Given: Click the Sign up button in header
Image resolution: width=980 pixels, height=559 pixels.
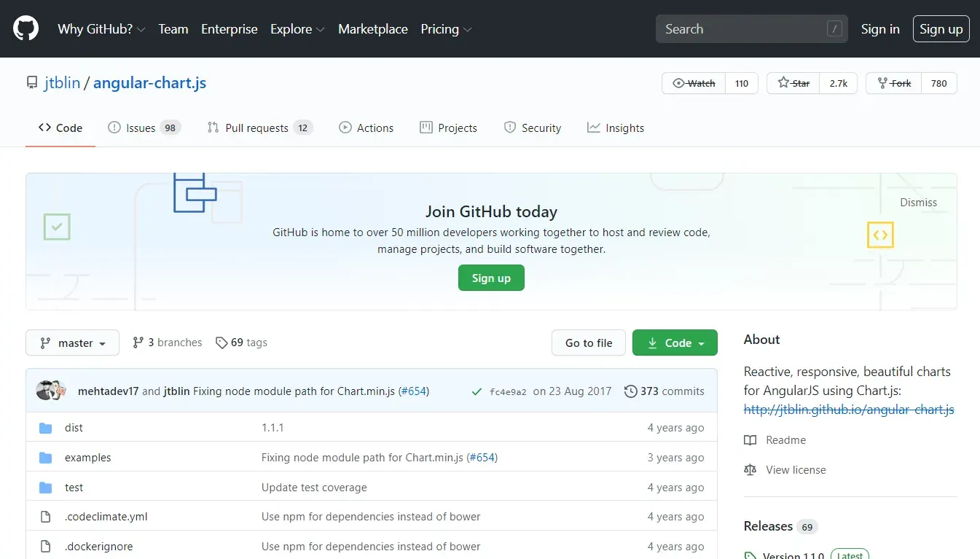Looking at the screenshot, I should pyautogui.click(x=941, y=29).
